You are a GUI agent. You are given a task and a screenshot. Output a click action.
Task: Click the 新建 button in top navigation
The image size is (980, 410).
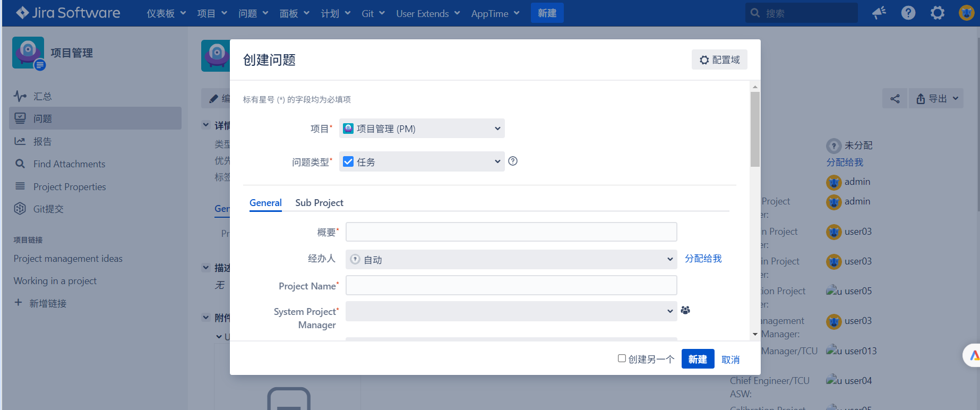[x=547, y=13]
